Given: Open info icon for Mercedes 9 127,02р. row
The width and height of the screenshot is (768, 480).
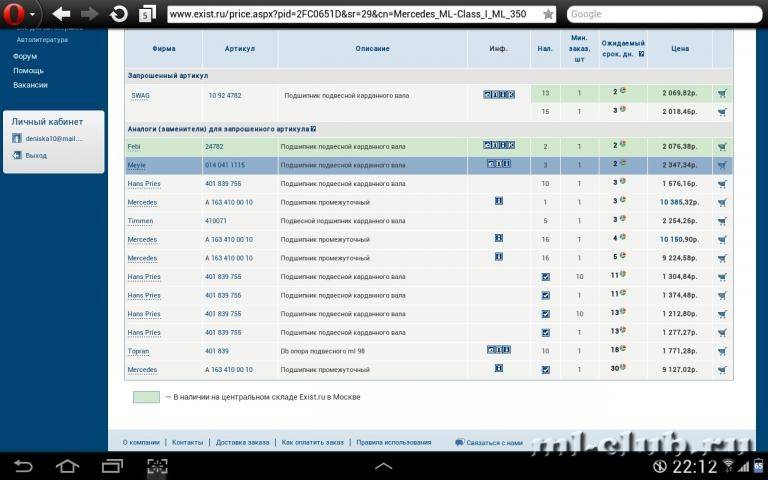Looking at the screenshot, I should coord(499,368).
